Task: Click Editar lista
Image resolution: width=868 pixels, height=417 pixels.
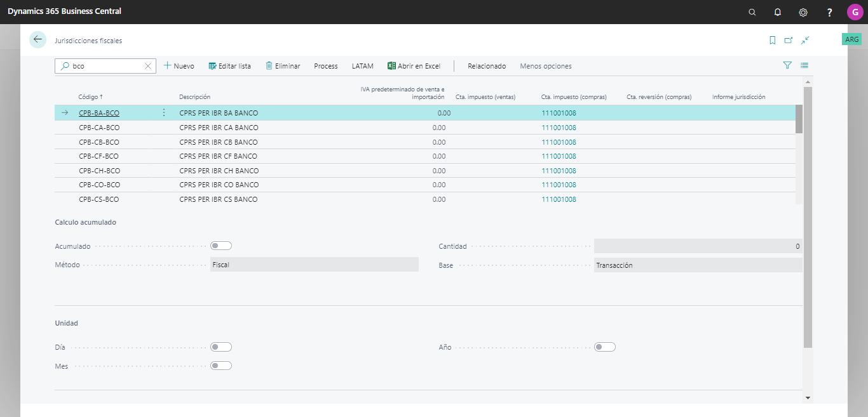Action: pyautogui.click(x=229, y=66)
